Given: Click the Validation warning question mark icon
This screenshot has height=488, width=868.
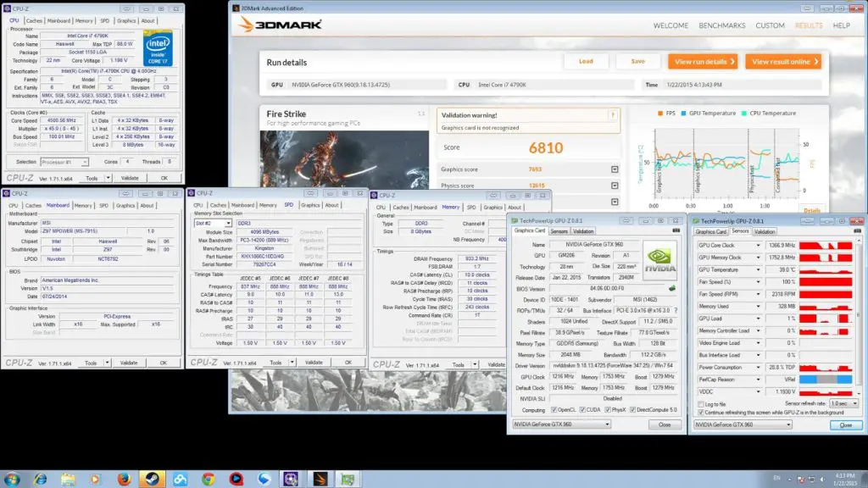Looking at the screenshot, I should click(612, 115).
